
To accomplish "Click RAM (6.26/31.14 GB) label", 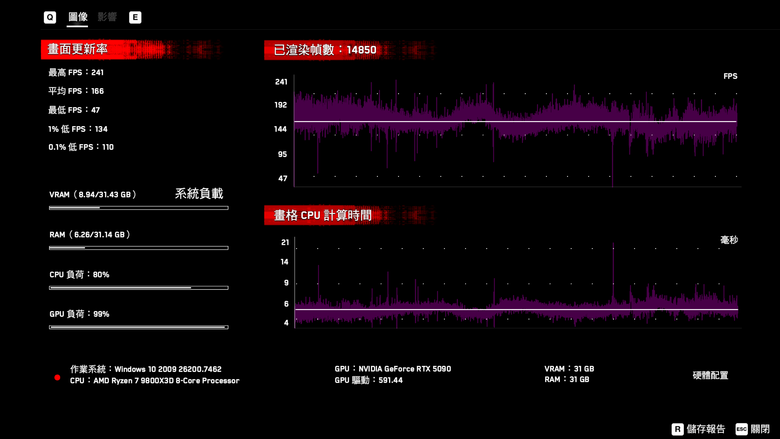I will pyautogui.click(x=90, y=234).
